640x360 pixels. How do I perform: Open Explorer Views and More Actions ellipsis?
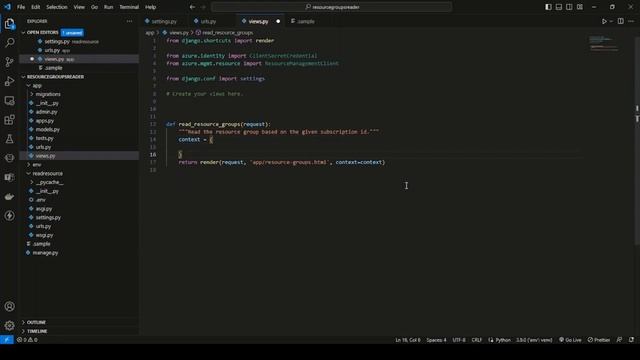(x=129, y=21)
